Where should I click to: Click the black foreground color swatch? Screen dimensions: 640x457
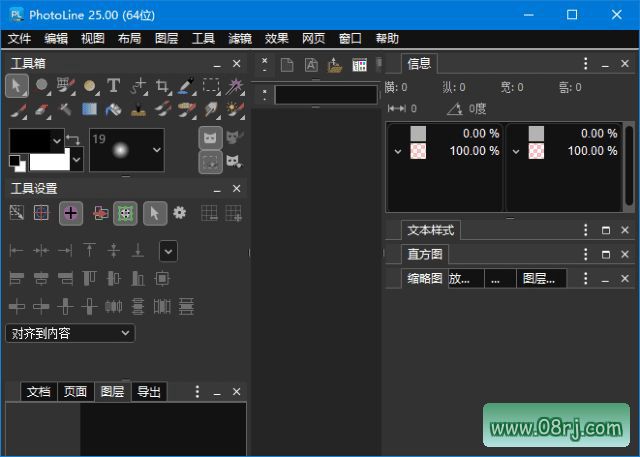tap(31, 141)
